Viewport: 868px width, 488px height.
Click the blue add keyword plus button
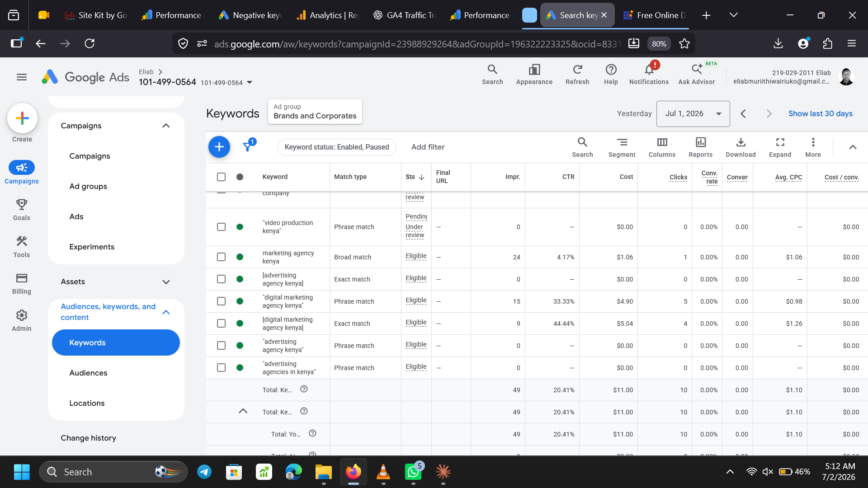pos(219,147)
